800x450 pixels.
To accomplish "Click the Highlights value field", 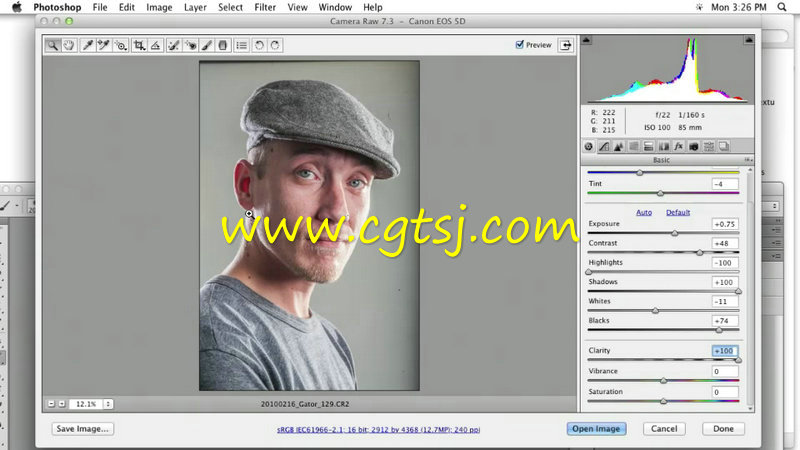I will pyautogui.click(x=724, y=263).
